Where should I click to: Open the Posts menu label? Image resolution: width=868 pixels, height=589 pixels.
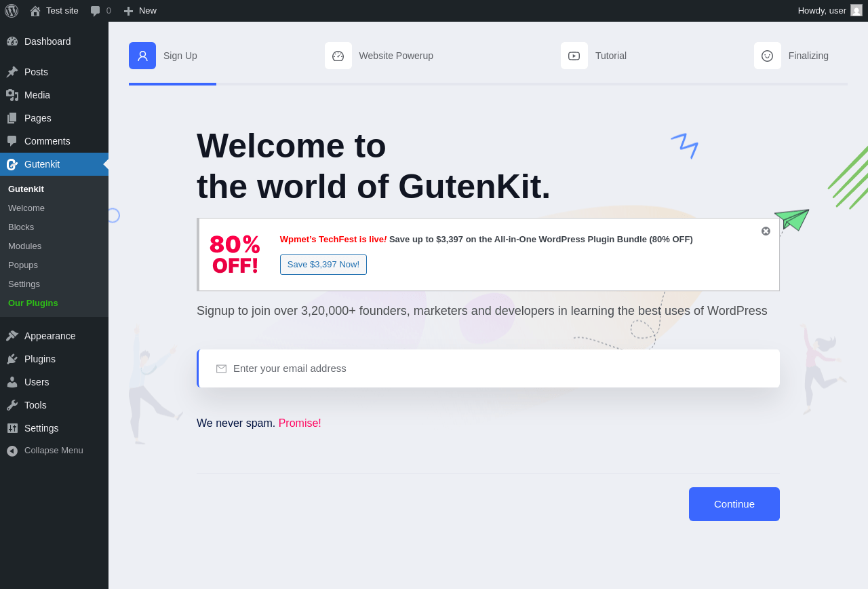36,72
